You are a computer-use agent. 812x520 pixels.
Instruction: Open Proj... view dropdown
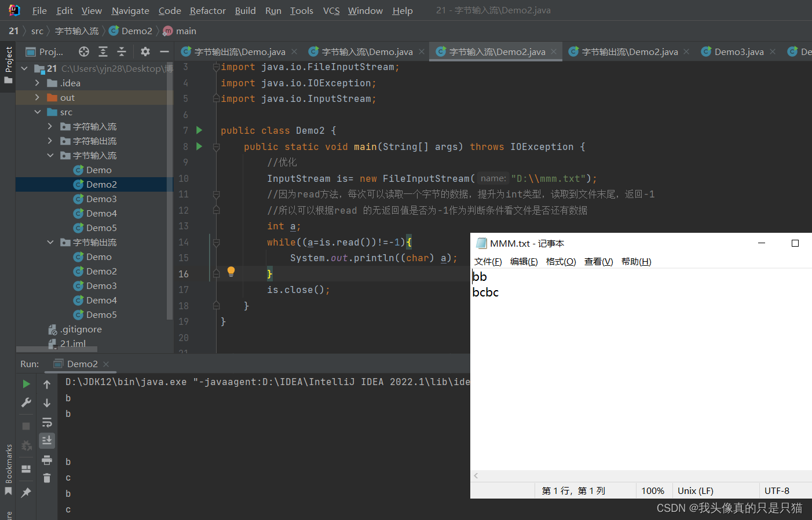click(x=45, y=52)
